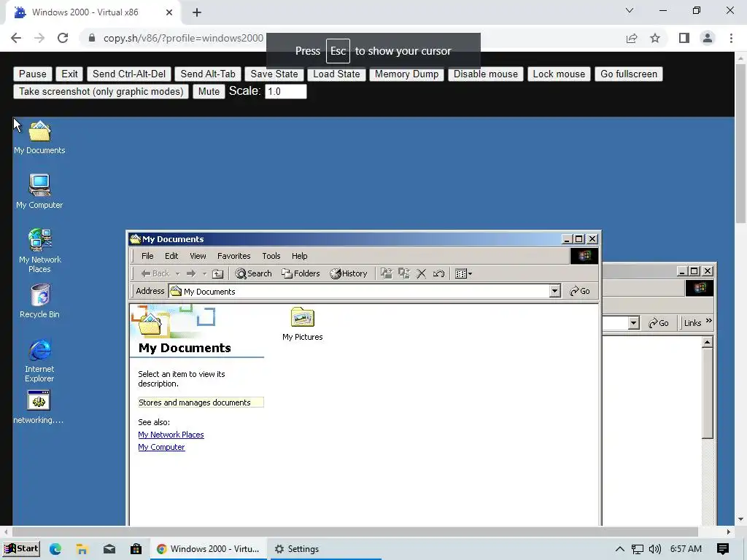Screen dimensions: 747x560
Task: Click the Back button in My Documents toolbar
Action: coord(155,273)
